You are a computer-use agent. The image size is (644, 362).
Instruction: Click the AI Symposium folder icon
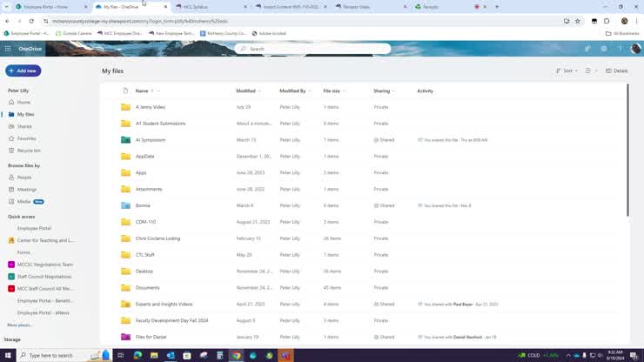tap(125, 140)
